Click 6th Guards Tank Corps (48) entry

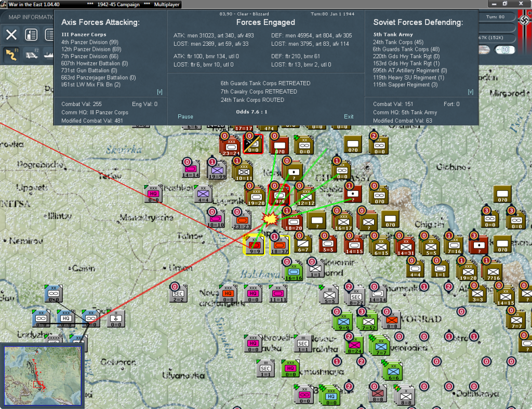tap(406, 49)
